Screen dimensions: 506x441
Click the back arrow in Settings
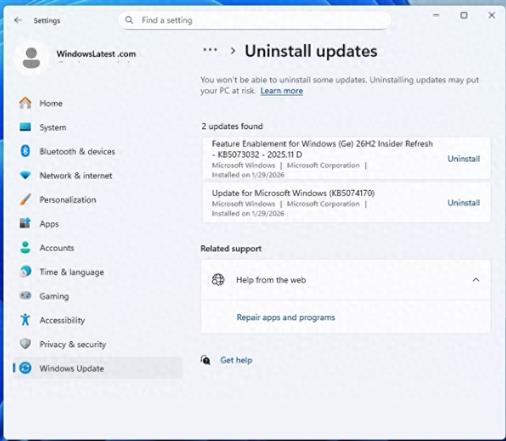18,20
